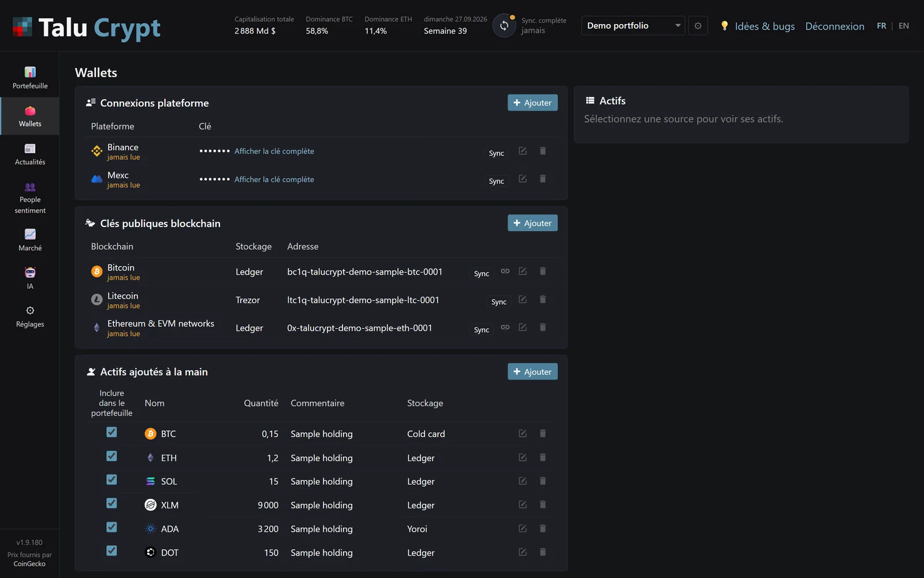Edit the manual XLM asset row

pyautogui.click(x=523, y=505)
